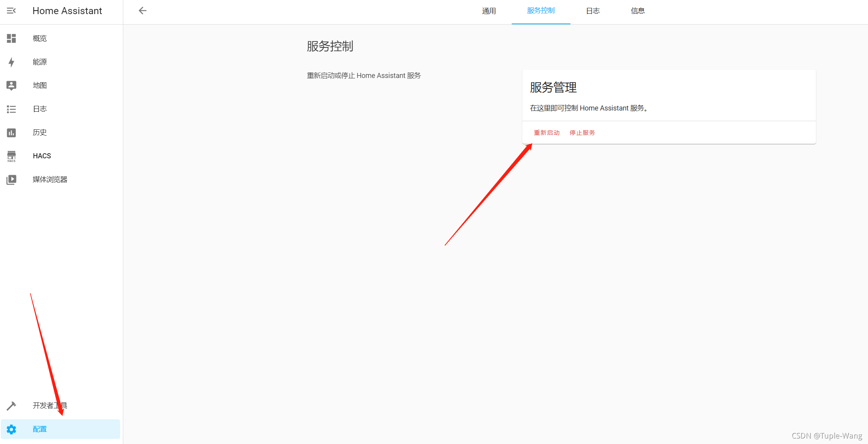Click the HACS store icon
This screenshot has width=868, height=444.
pyautogui.click(x=11, y=156)
